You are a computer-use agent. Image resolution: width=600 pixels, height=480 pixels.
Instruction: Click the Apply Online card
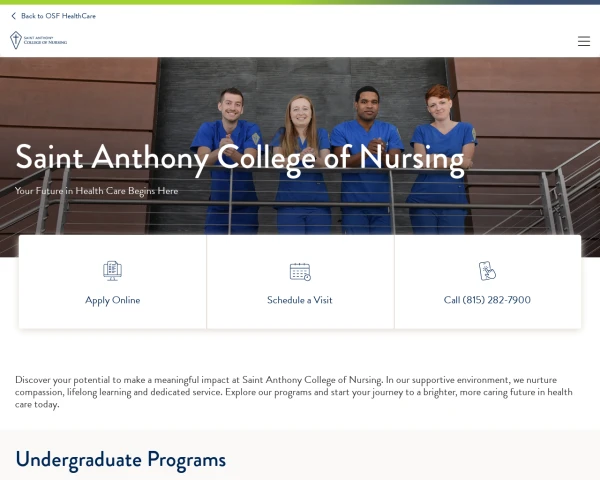(x=112, y=282)
